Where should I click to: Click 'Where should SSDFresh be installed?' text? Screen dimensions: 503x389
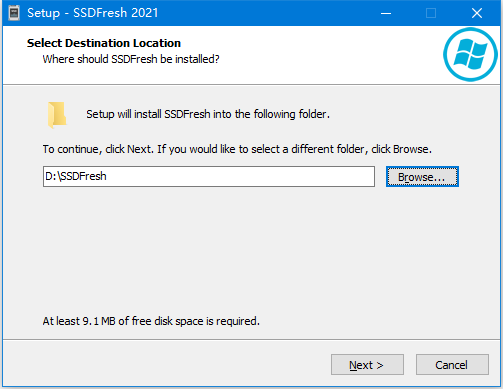pos(131,59)
